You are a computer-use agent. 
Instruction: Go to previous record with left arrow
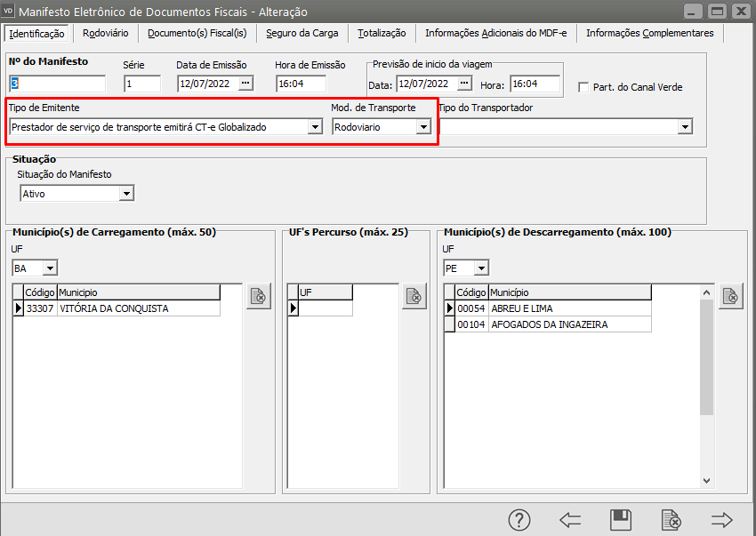[x=570, y=520]
